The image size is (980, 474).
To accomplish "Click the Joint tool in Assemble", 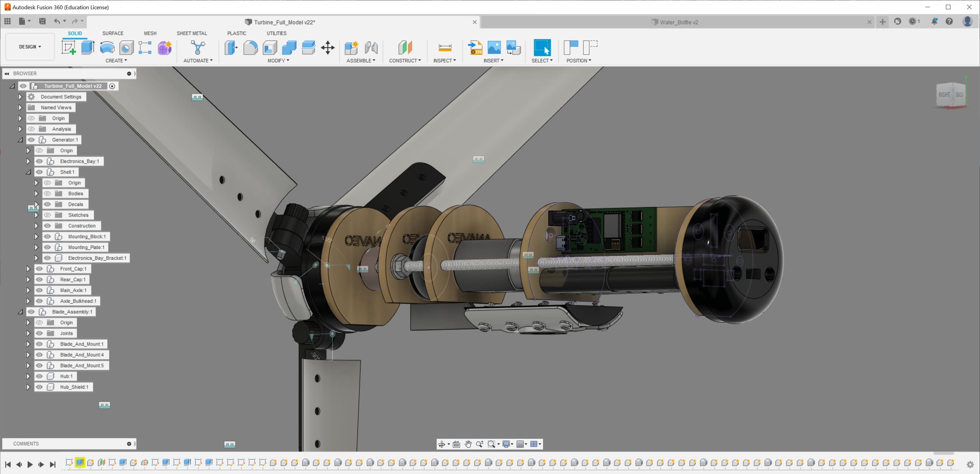I will [x=371, y=48].
